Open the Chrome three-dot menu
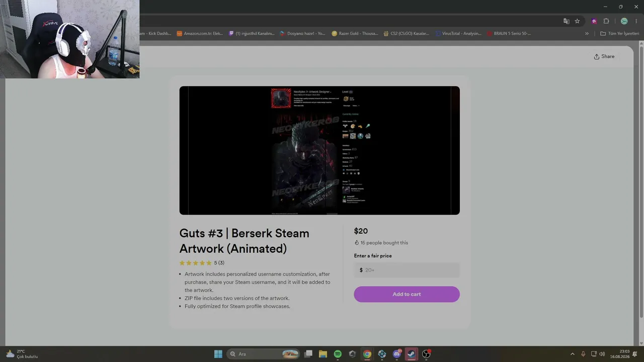The height and width of the screenshot is (362, 644). 636,21
